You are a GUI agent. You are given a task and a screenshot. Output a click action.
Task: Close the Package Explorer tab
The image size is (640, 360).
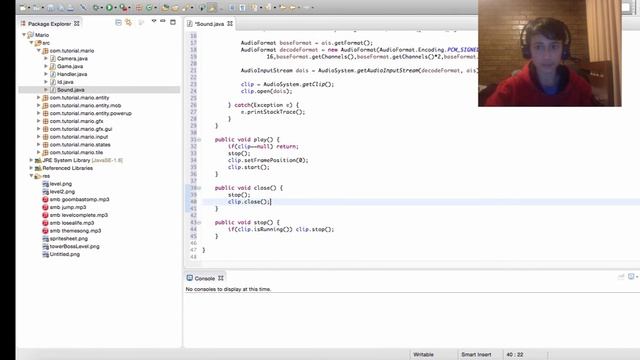77,24
